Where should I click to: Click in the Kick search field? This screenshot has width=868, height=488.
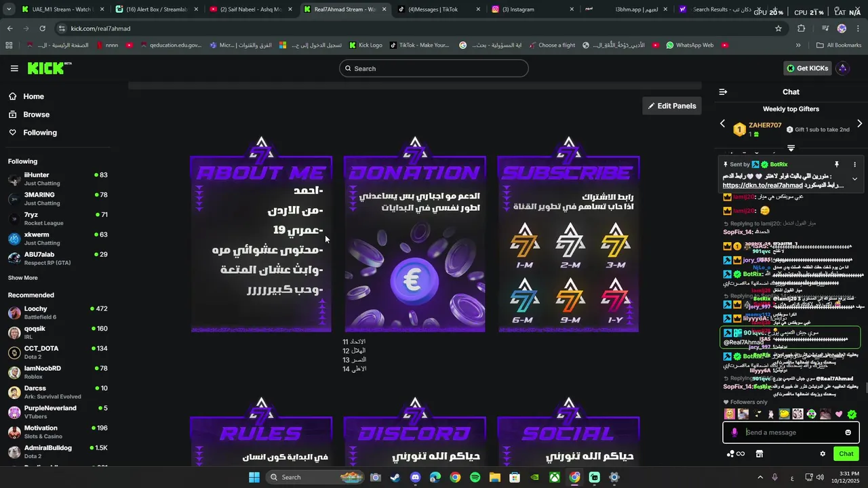434,68
